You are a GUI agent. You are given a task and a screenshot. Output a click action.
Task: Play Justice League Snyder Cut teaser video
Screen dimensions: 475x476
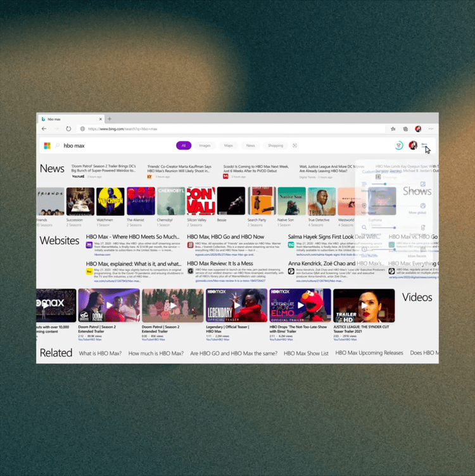364,305
